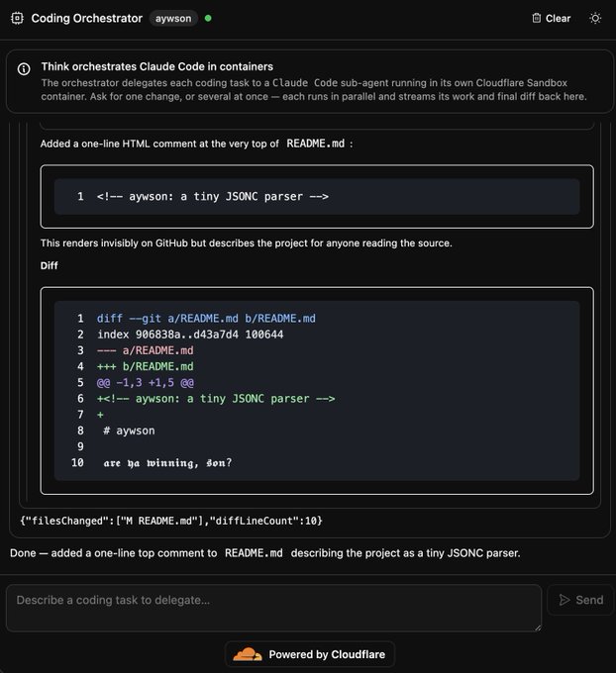
Task: Click the 'Think orchestrates Claude Code' banner heading
Action: [157, 66]
